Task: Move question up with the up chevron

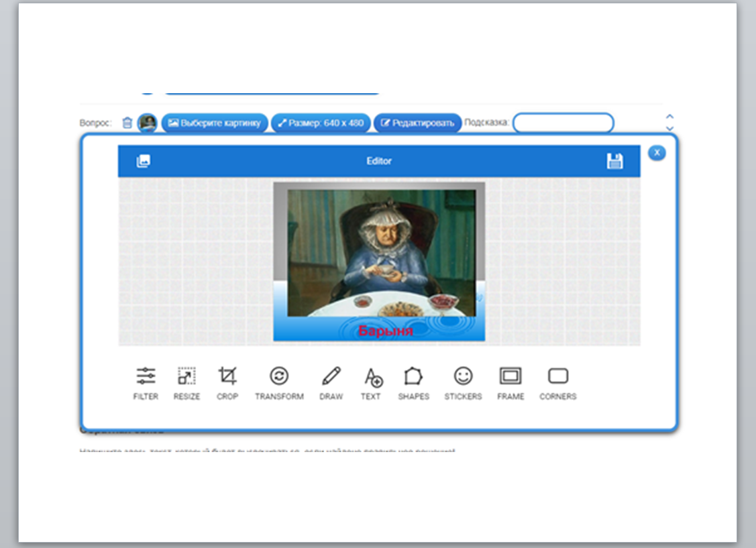Action: point(669,117)
